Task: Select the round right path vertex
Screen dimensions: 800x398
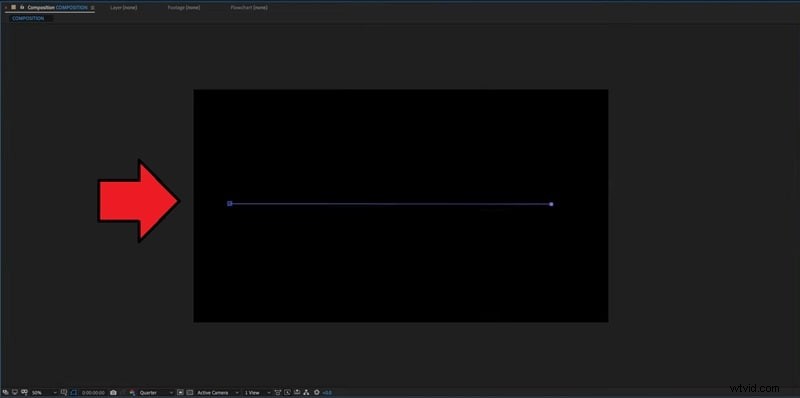Action: click(551, 204)
